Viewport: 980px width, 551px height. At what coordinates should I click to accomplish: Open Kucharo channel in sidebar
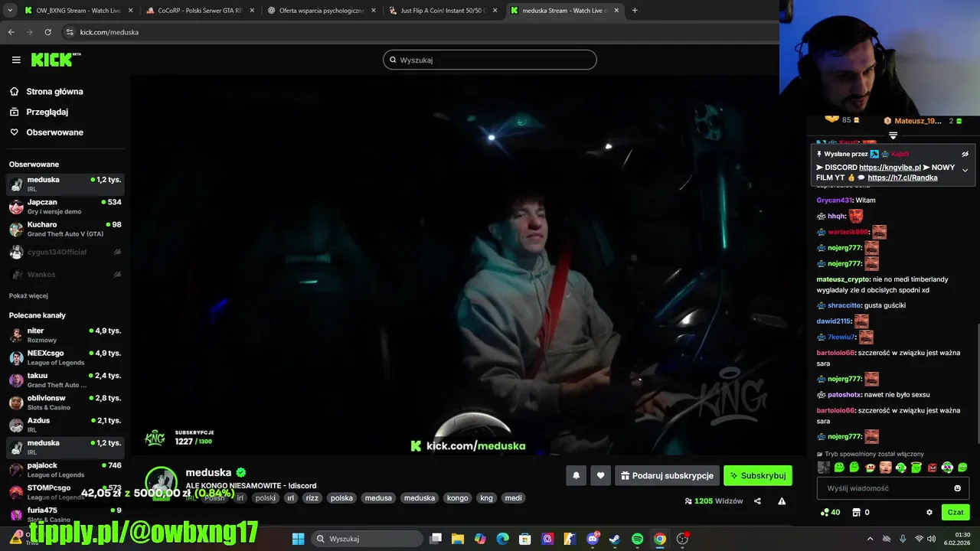pyautogui.click(x=65, y=229)
